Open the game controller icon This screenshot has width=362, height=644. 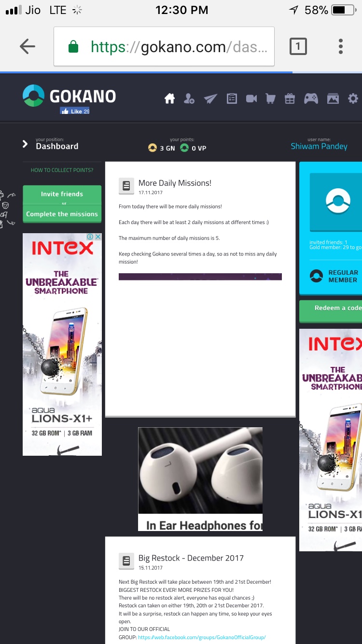pos(311,99)
